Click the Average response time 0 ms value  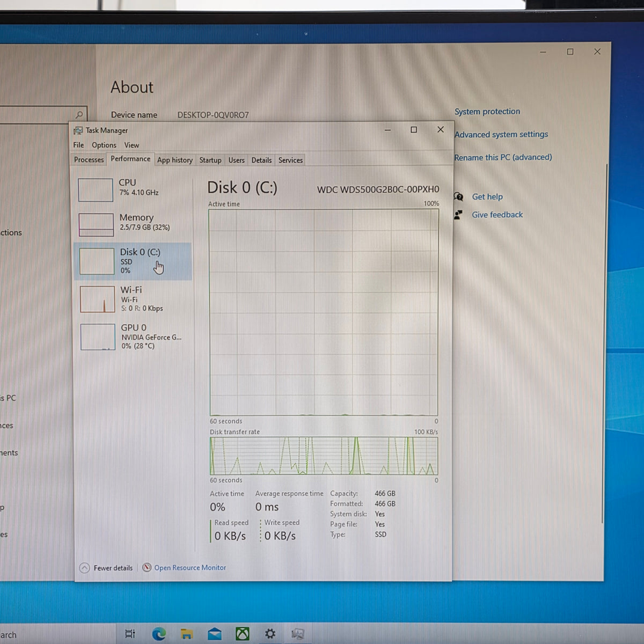[x=267, y=507]
